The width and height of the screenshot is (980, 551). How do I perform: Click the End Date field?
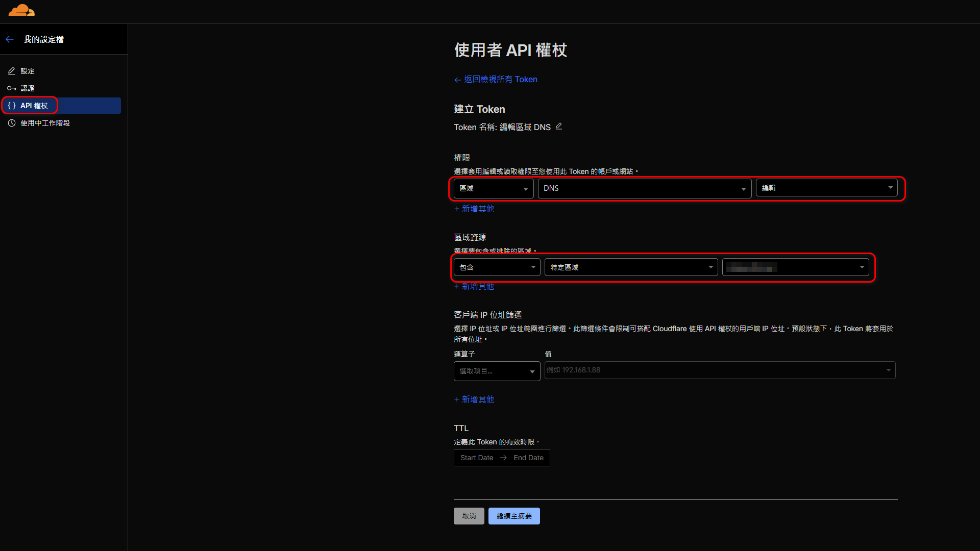pos(529,458)
